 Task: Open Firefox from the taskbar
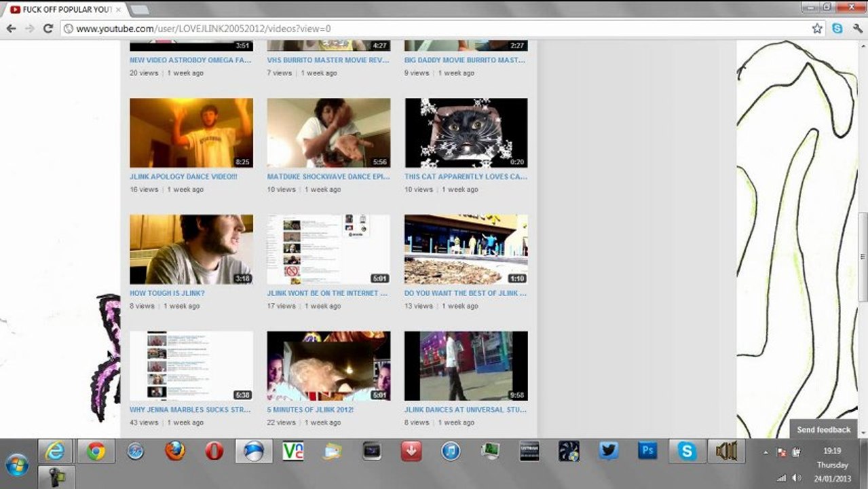click(174, 451)
